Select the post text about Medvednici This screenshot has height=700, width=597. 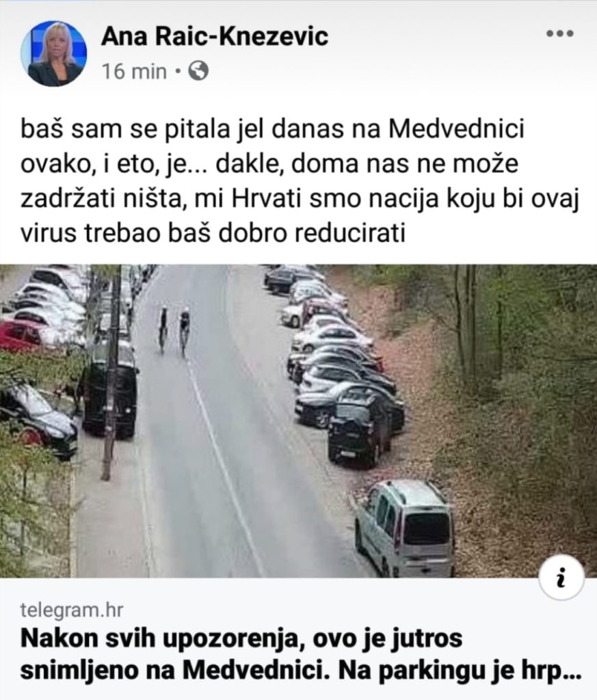299,180
